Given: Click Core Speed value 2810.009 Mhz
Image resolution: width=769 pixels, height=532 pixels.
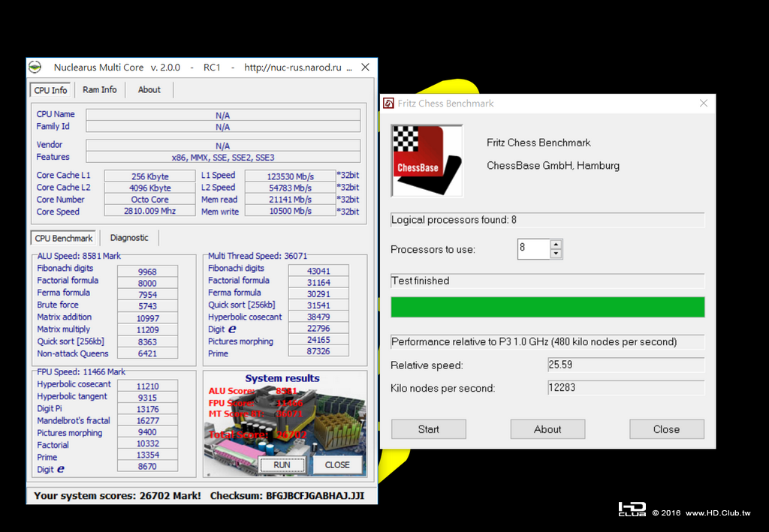Looking at the screenshot, I should pos(149,211).
